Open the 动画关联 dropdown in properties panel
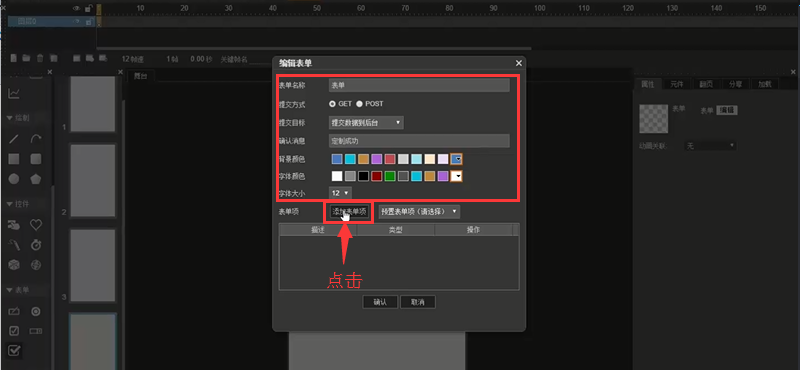 (710, 146)
